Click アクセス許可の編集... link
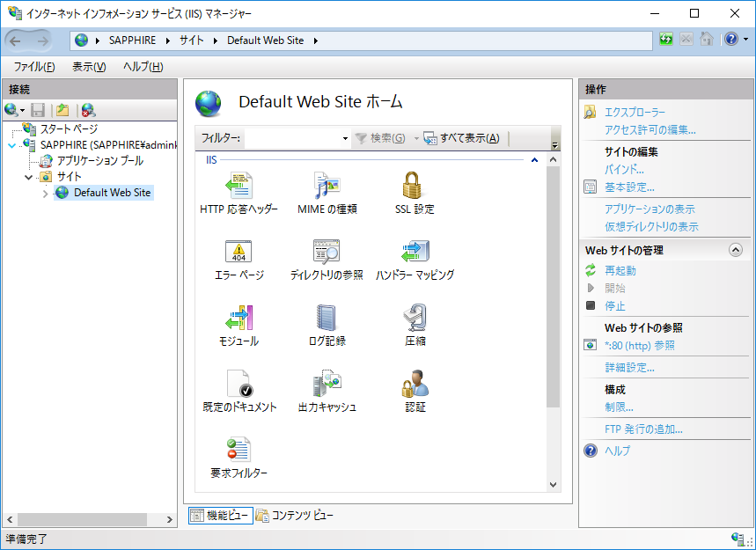756x550 pixels. click(x=650, y=129)
